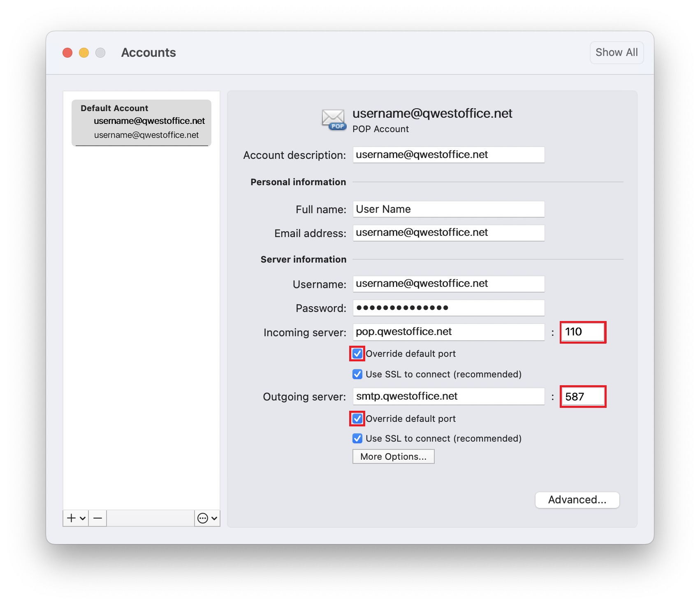The height and width of the screenshot is (605, 700).
Task: Click the yellow minimize window button
Action: tap(84, 53)
